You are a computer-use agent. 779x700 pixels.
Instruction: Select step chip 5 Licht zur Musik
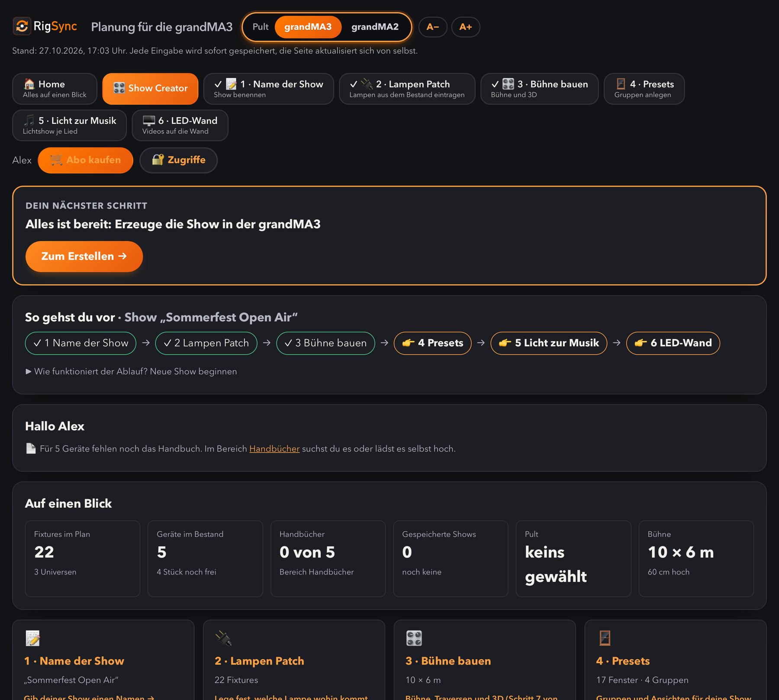(548, 343)
